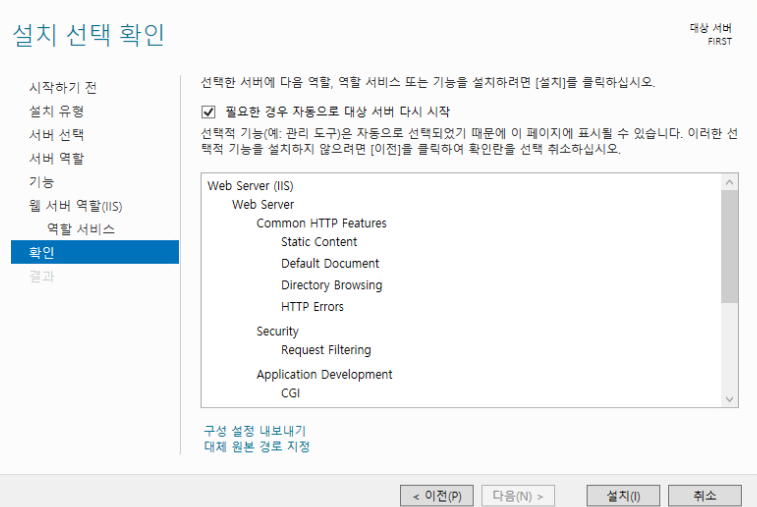
Task: Select the 역할 서비스 sub-step
Action: point(81,229)
